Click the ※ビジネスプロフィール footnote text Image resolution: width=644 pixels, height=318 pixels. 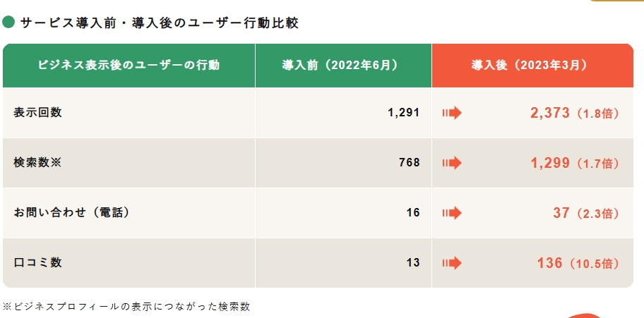[127, 307]
